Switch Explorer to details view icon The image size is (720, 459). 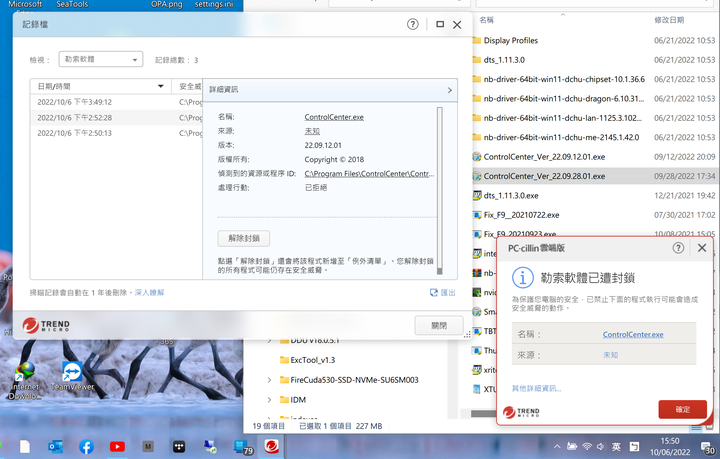coord(696,428)
